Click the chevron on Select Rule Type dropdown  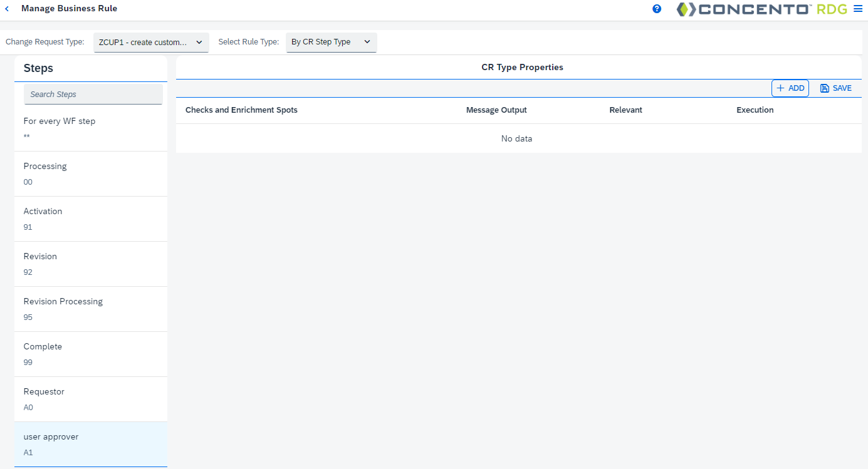click(x=367, y=42)
